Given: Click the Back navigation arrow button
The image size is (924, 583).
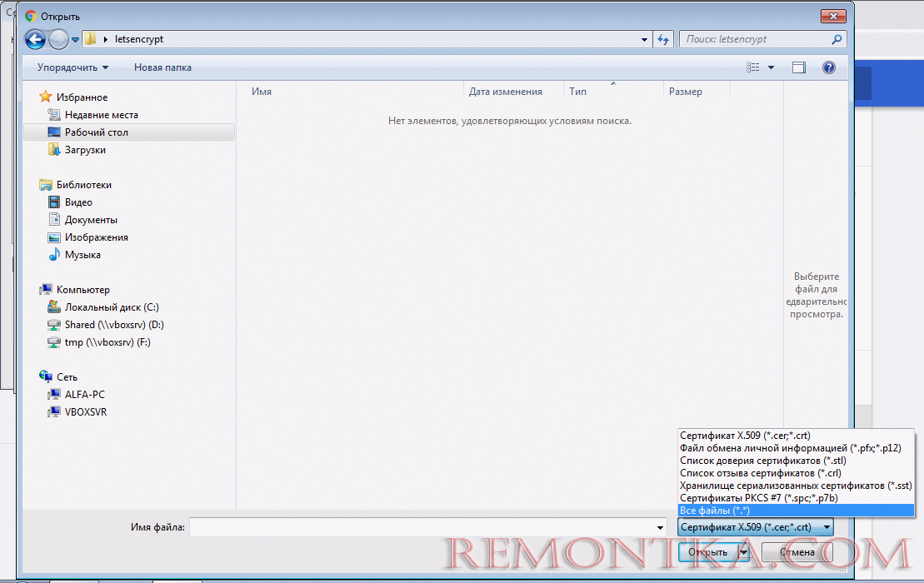Looking at the screenshot, I should click(35, 39).
